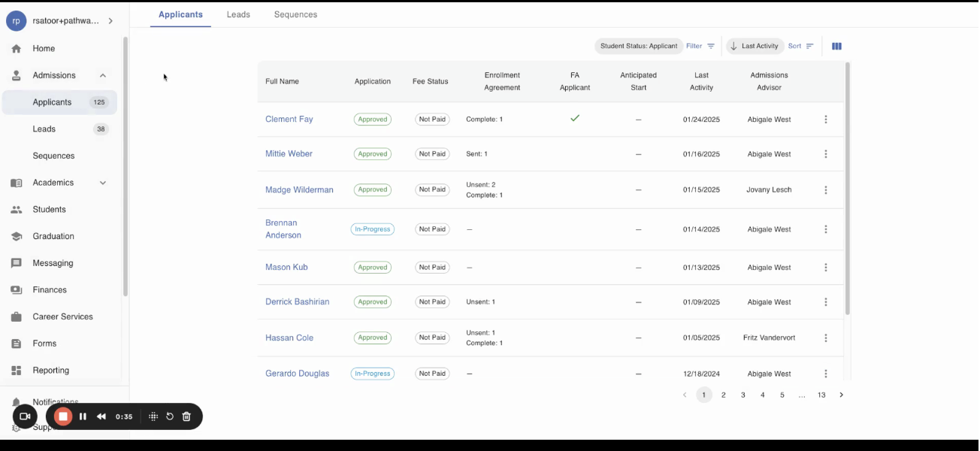This screenshot has height=451, width=980.
Task: Click the Reporting dashboard icon
Action: click(x=17, y=371)
